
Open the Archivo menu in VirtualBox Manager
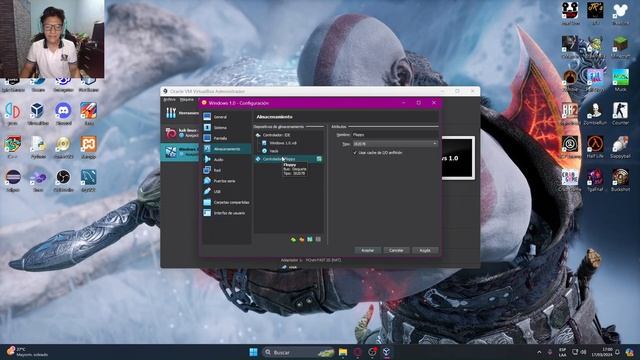click(x=169, y=100)
